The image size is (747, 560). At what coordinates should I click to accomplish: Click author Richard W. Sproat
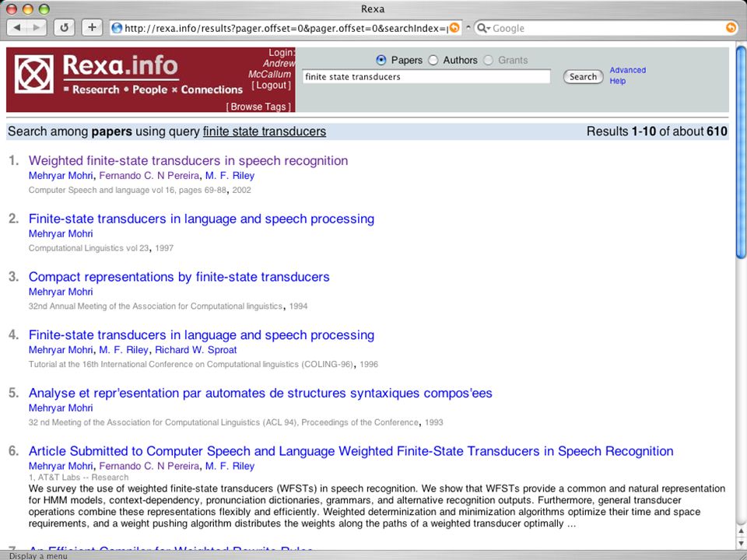(x=196, y=350)
